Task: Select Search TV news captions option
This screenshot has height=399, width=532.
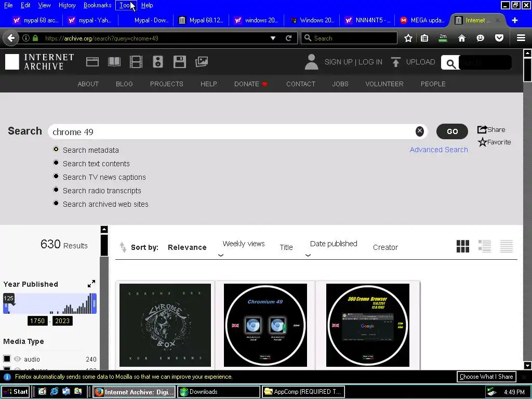Action: pyautogui.click(x=56, y=177)
